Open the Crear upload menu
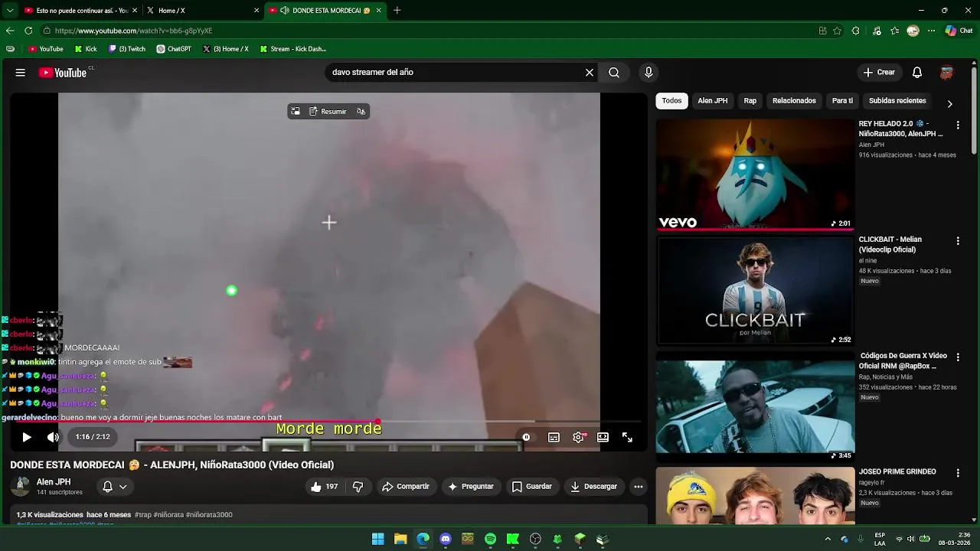 [879, 73]
